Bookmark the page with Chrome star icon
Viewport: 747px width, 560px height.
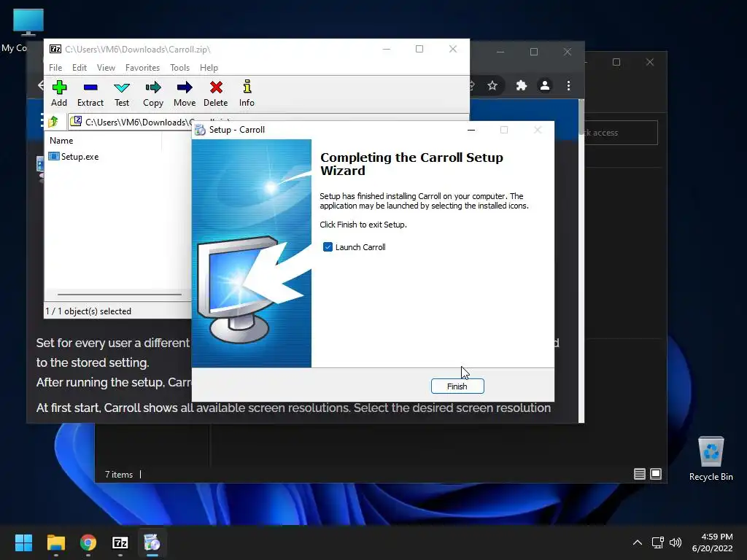[x=492, y=86]
